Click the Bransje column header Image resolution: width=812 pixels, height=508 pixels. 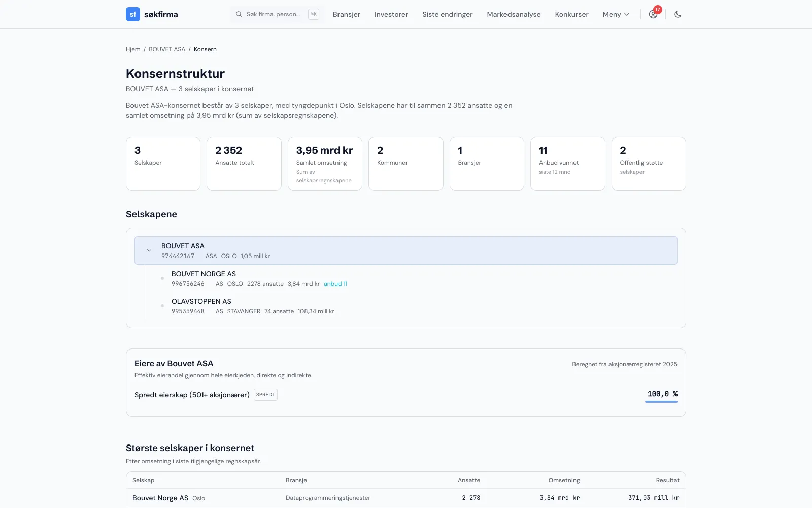(x=296, y=480)
